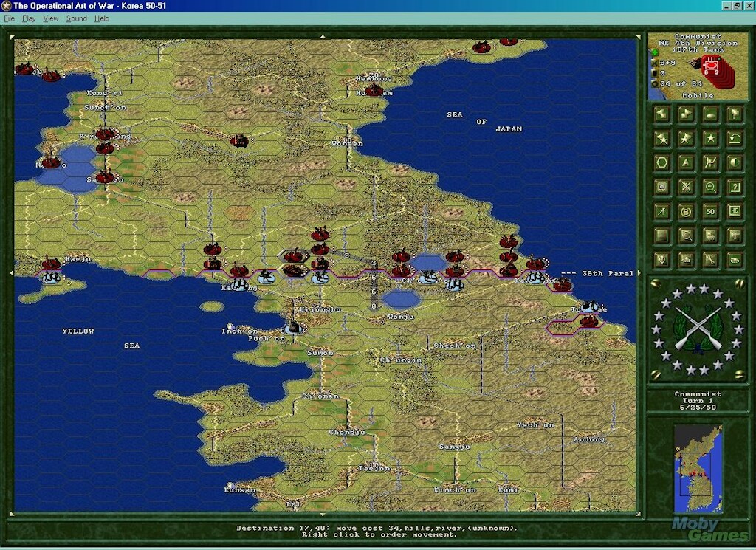The height and width of the screenshot is (550, 756).
Task: Click the Suwon city label
Action: [x=320, y=353]
